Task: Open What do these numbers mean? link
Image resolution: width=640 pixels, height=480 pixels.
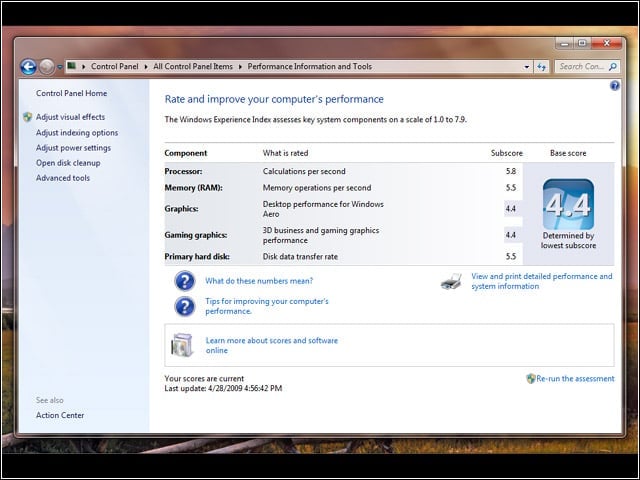Action: 259,281
